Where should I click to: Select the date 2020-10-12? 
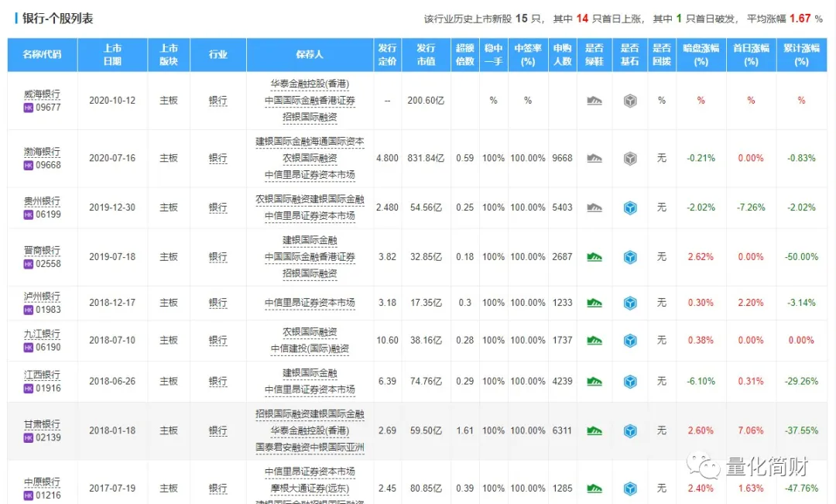112,101
